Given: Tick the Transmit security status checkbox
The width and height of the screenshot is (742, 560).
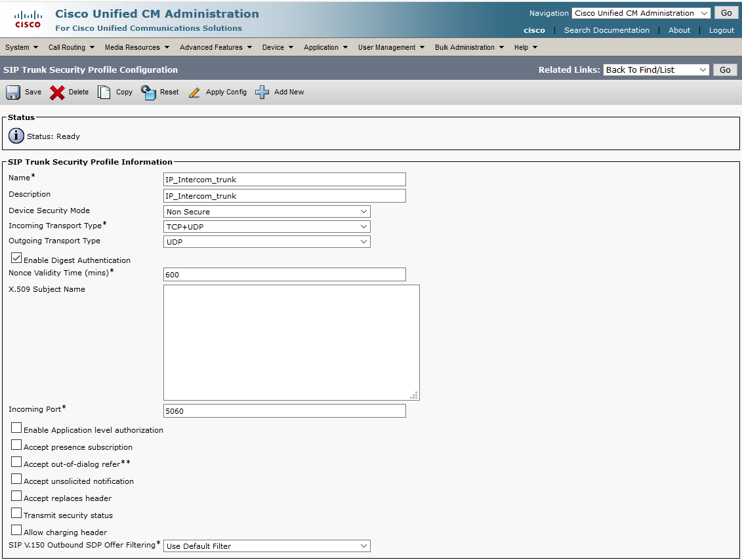Looking at the screenshot, I should click(16, 513).
